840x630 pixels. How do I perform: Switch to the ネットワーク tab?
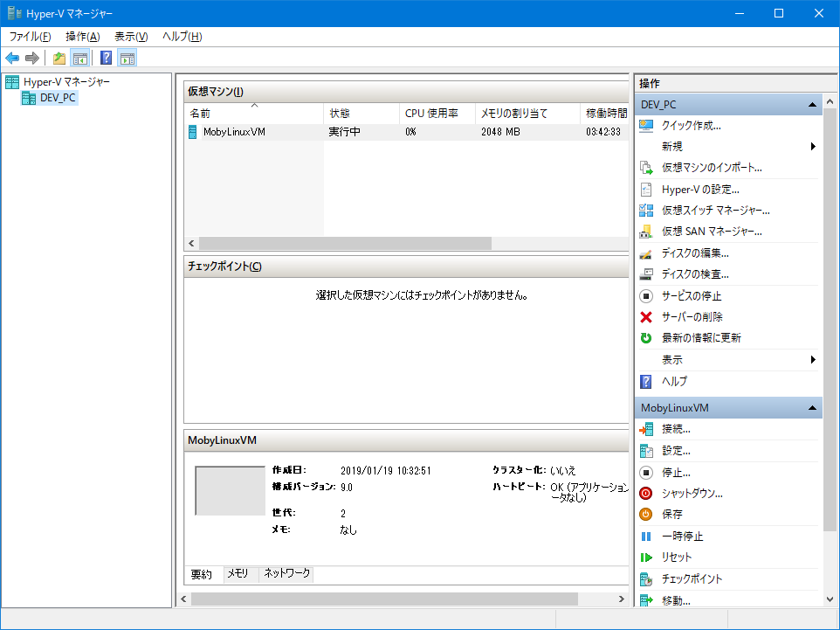(x=287, y=574)
